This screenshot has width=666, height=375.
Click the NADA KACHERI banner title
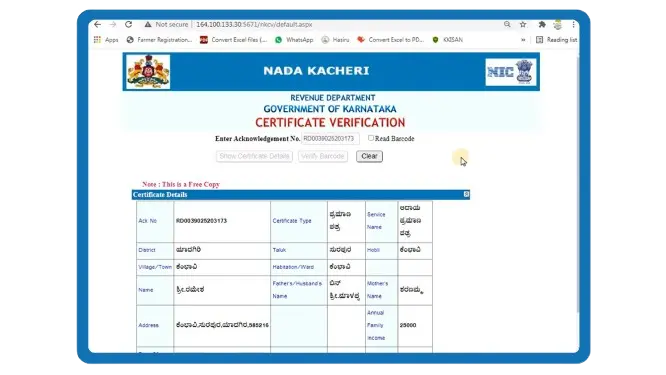pyautogui.click(x=316, y=70)
